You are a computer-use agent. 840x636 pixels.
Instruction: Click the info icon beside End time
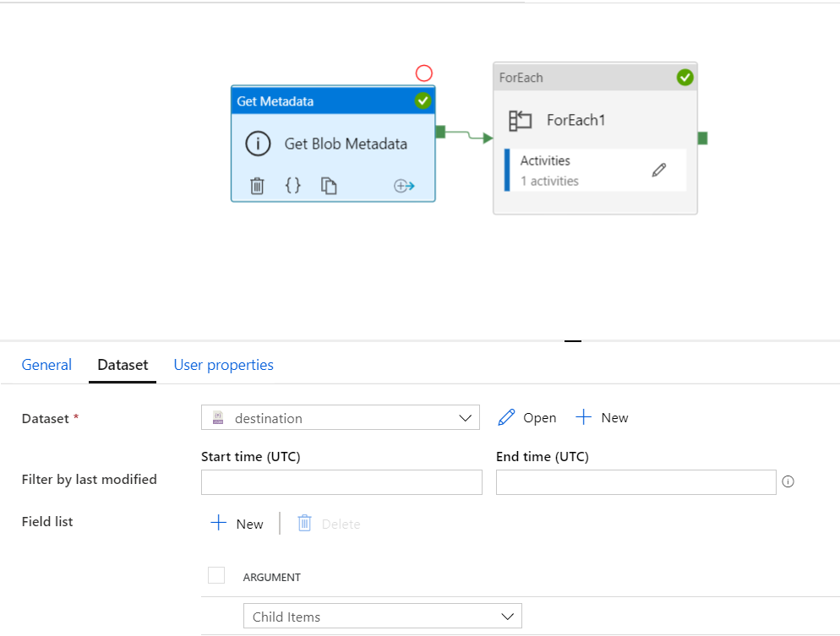click(788, 481)
